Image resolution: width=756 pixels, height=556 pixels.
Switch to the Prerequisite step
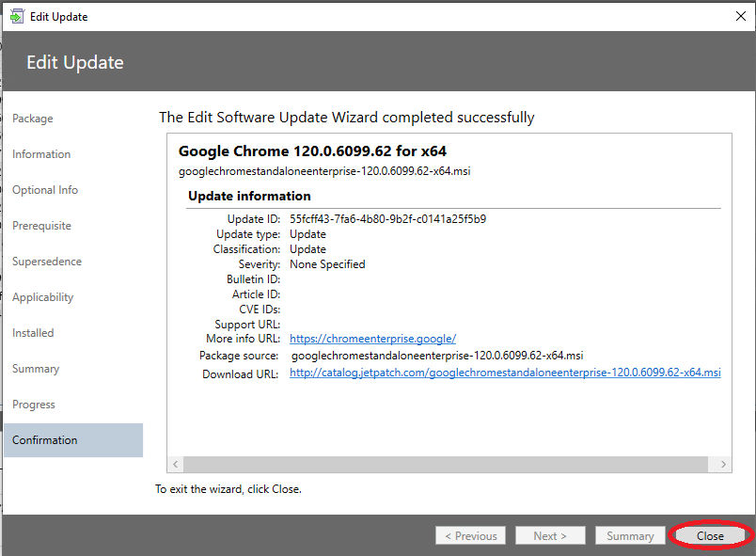click(x=41, y=226)
